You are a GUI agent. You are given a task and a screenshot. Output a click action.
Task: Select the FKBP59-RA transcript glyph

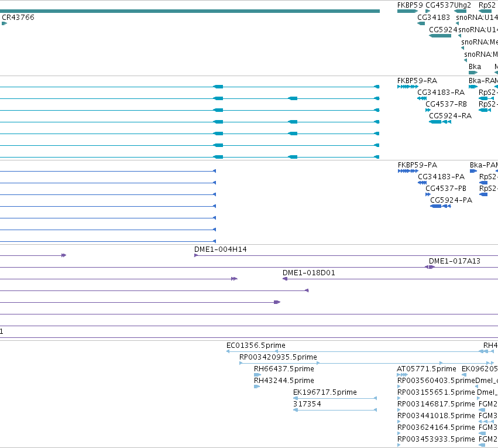click(x=408, y=87)
